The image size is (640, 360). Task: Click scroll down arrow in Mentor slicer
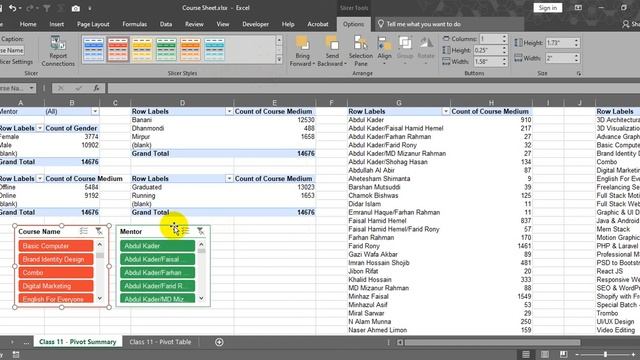pos(201,298)
